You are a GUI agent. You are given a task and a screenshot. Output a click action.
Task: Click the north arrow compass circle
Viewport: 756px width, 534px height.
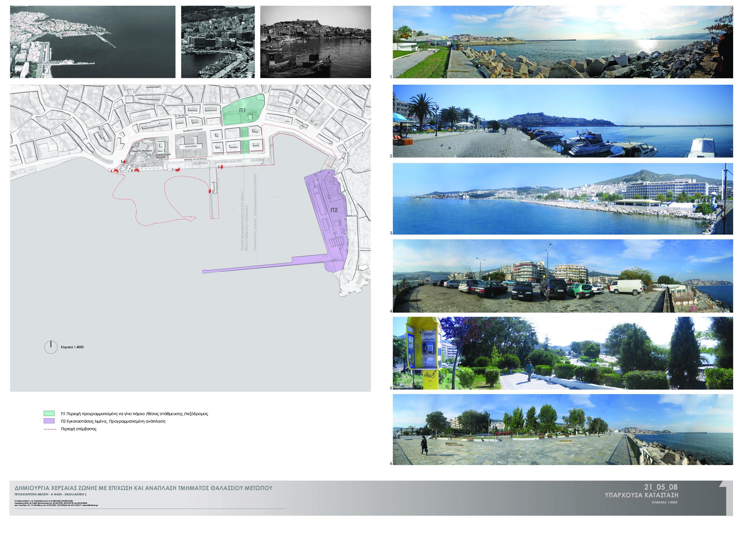click(51, 347)
